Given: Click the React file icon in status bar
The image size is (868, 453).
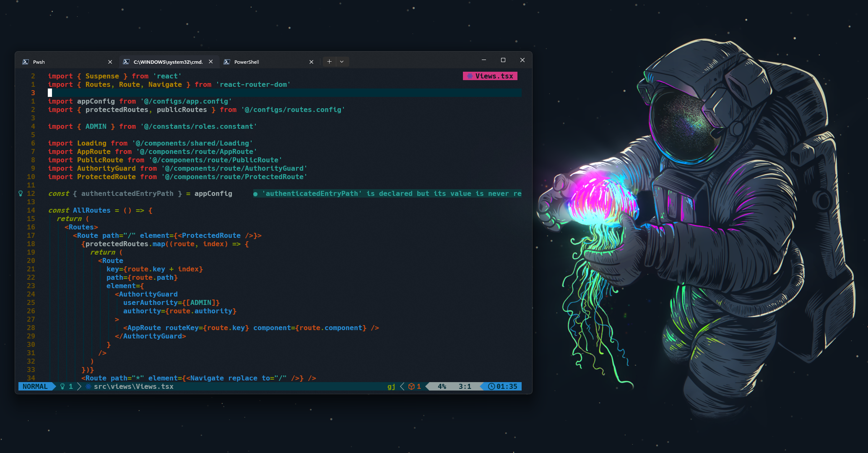Looking at the screenshot, I should coord(88,386).
